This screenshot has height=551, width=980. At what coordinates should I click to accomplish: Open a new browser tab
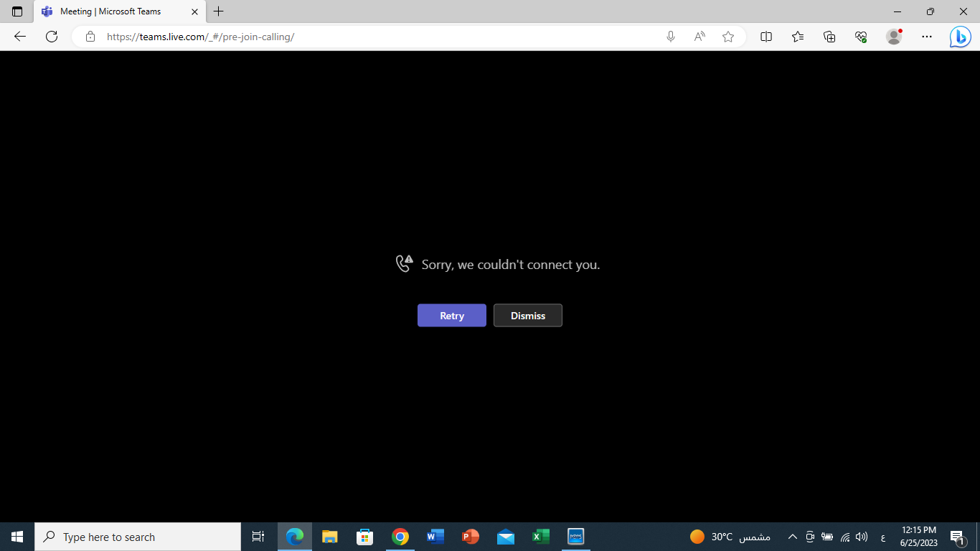coord(219,11)
